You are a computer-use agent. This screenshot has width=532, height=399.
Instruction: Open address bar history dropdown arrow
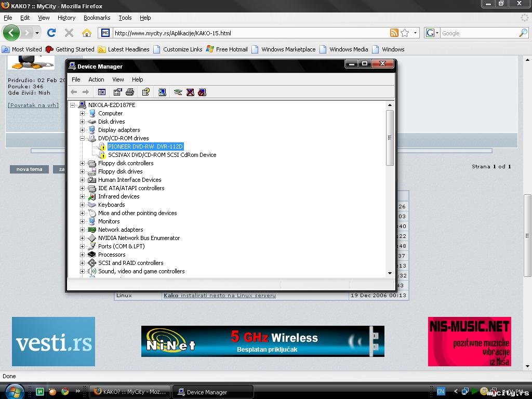[415, 33]
